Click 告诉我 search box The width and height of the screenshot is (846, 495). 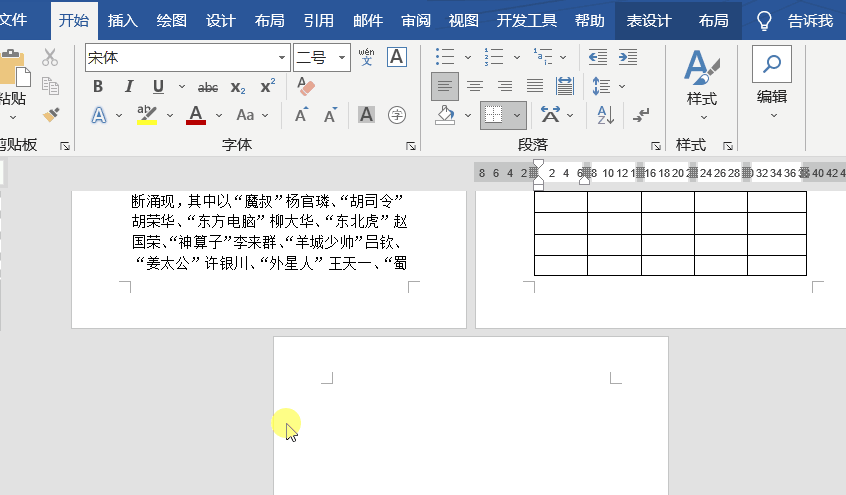point(810,21)
